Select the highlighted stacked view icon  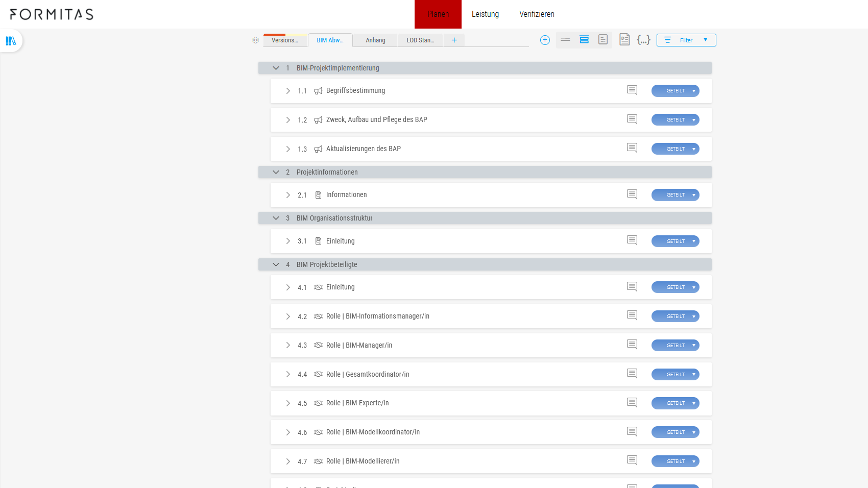584,39
